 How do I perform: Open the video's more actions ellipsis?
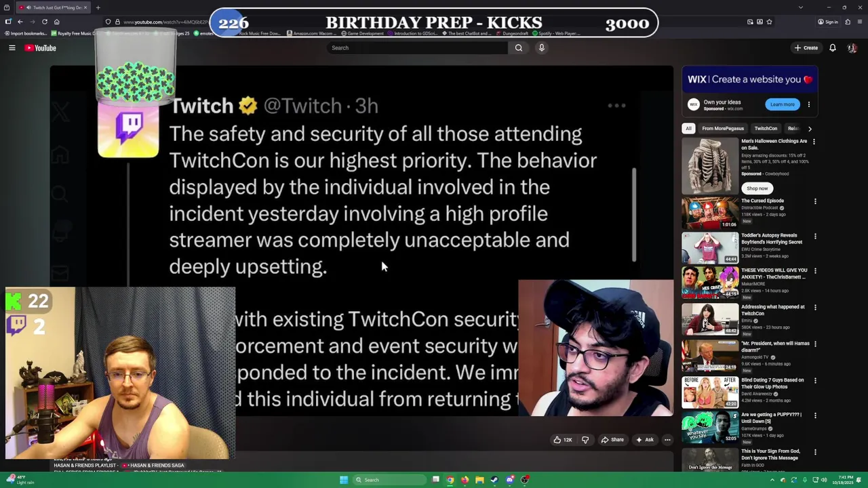click(667, 440)
